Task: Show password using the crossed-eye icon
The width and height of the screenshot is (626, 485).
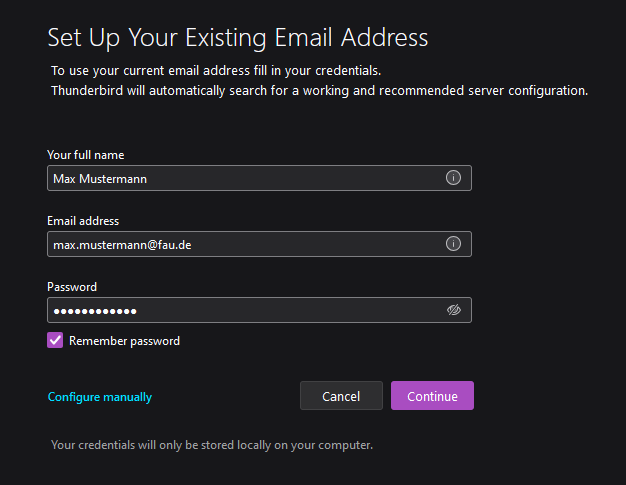Action: click(453, 310)
